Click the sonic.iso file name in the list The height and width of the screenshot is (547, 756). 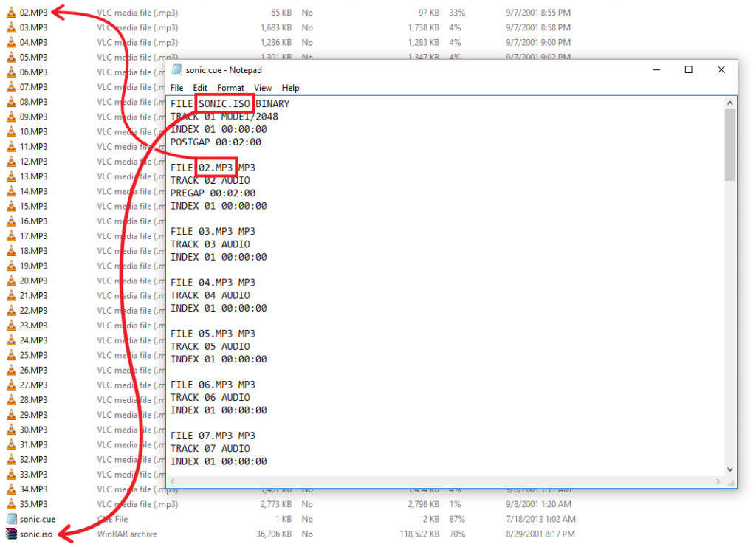pos(36,534)
